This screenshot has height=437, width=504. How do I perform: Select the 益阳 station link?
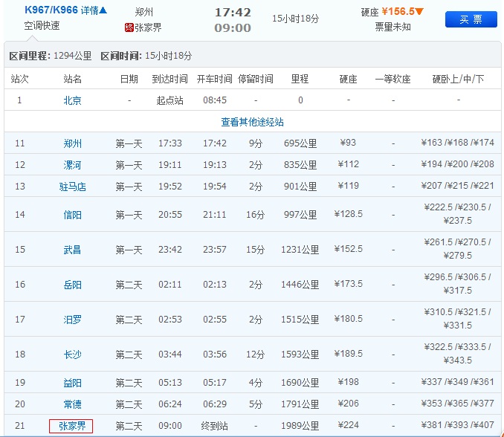point(73,383)
